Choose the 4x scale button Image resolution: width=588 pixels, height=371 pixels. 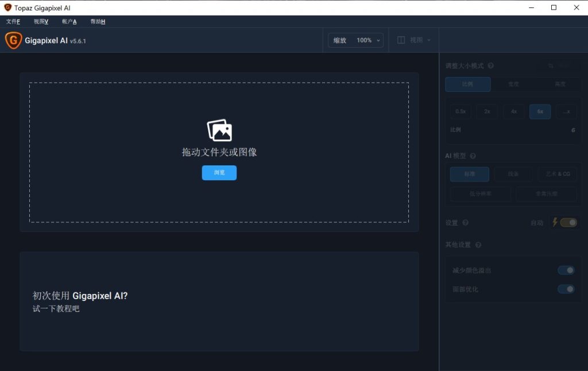tap(514, 111)
